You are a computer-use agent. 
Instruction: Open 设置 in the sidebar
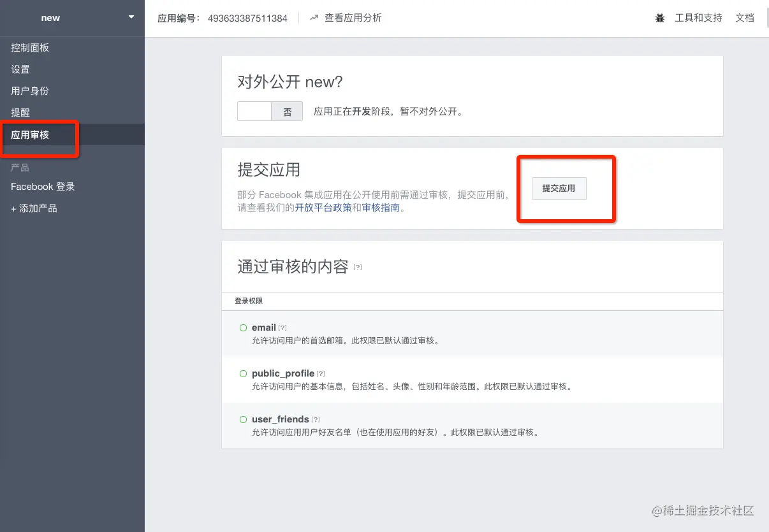pyautogui.click(x=20, y=69)
